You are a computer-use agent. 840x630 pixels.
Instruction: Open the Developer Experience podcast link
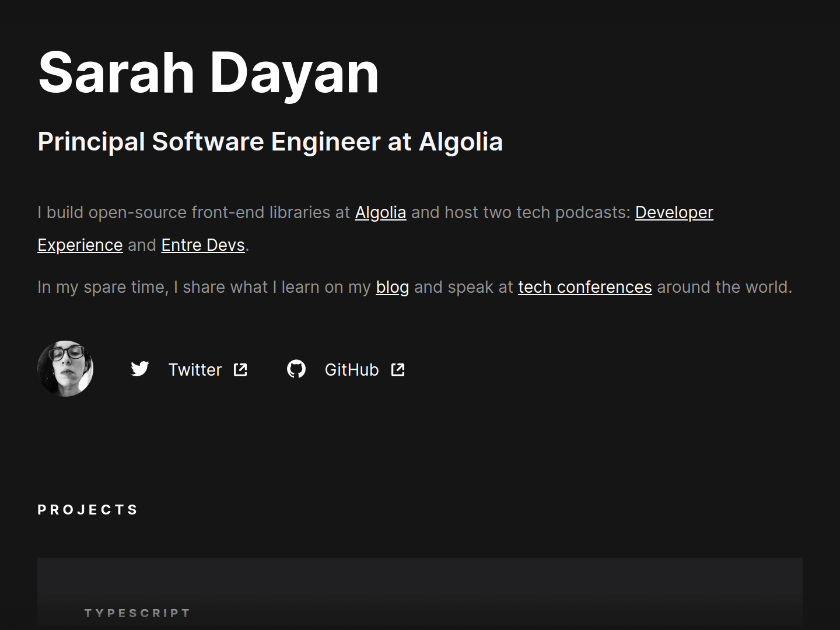coord(674,212)
